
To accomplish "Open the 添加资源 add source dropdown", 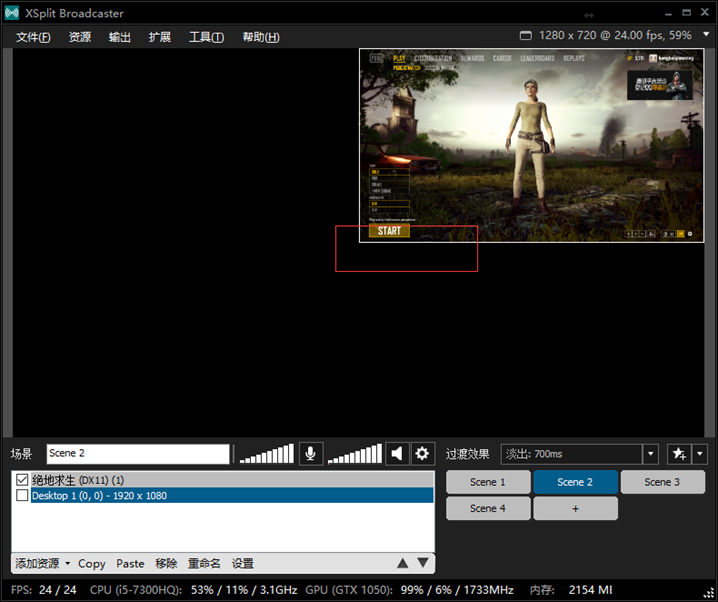I will (x=43, y=563).
